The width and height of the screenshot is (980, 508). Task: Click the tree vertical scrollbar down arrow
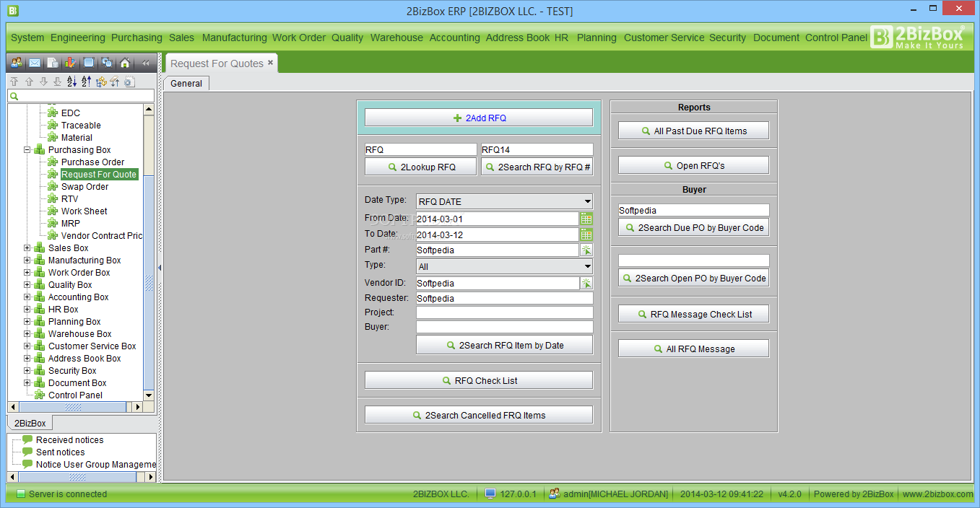point(149,395)
